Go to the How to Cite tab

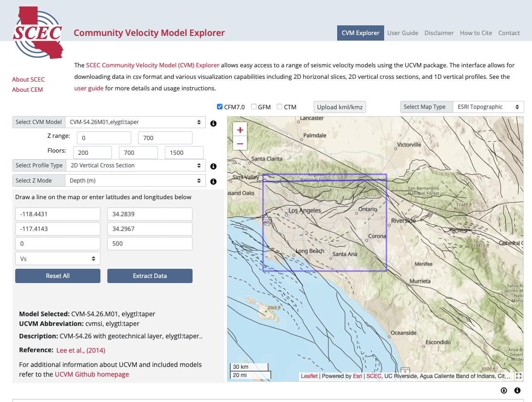pos(476,33)
